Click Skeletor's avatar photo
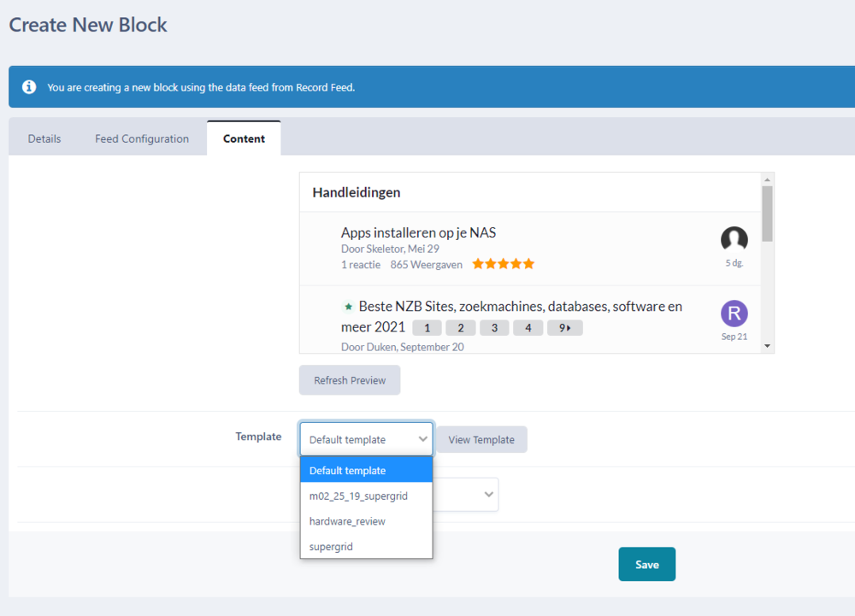Image resolution: width=855 pixels, height=616 pixels. click(734, 240)
